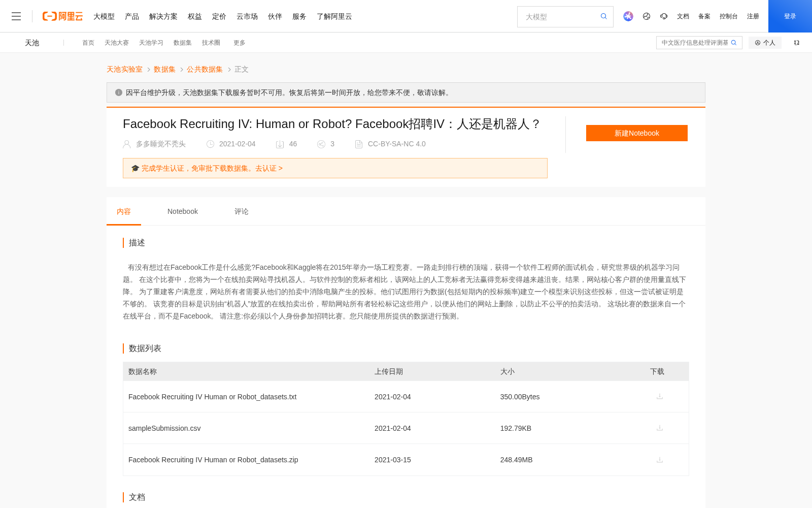Open 控制台 link
Image resolution: width=812 pixels, height=508 pixels.
pos(729,16)
